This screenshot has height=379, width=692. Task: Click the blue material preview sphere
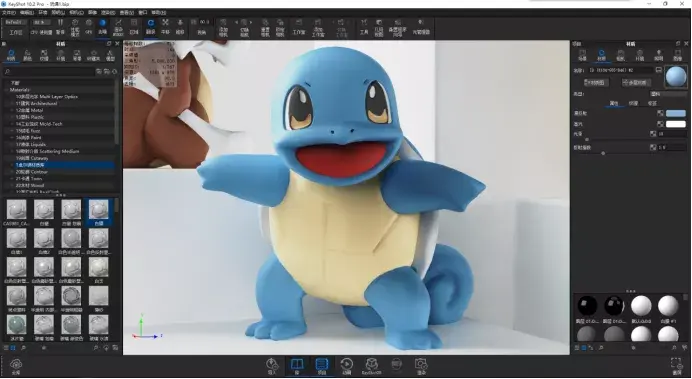[676, 77]
